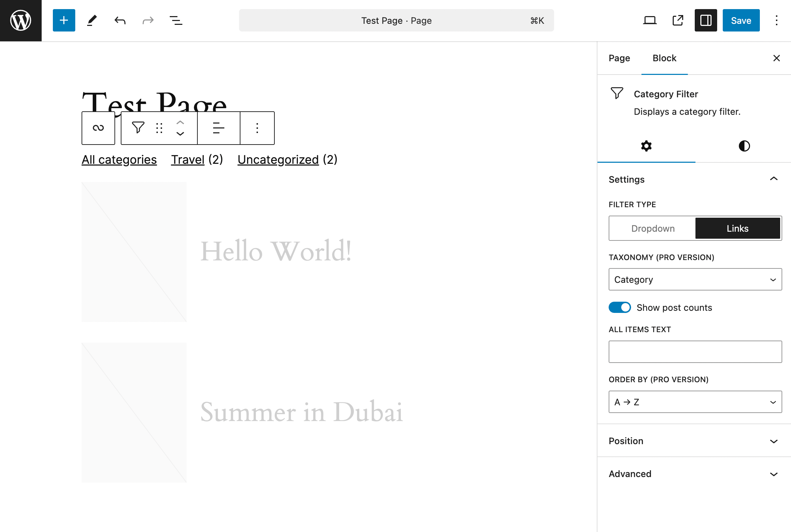Click the block drag handle dots

(159, 128)
